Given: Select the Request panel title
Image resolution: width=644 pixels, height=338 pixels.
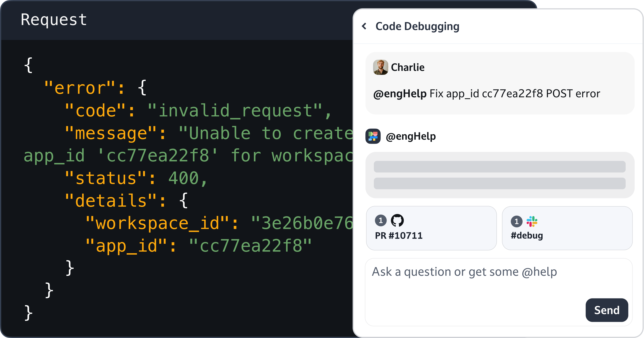Looking at the screenshot, I should (x=54, y=20).
